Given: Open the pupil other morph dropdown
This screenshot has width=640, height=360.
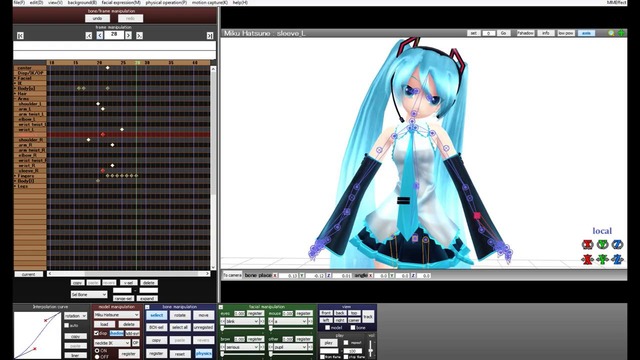Looking at the screenshot, I should 291,347.
